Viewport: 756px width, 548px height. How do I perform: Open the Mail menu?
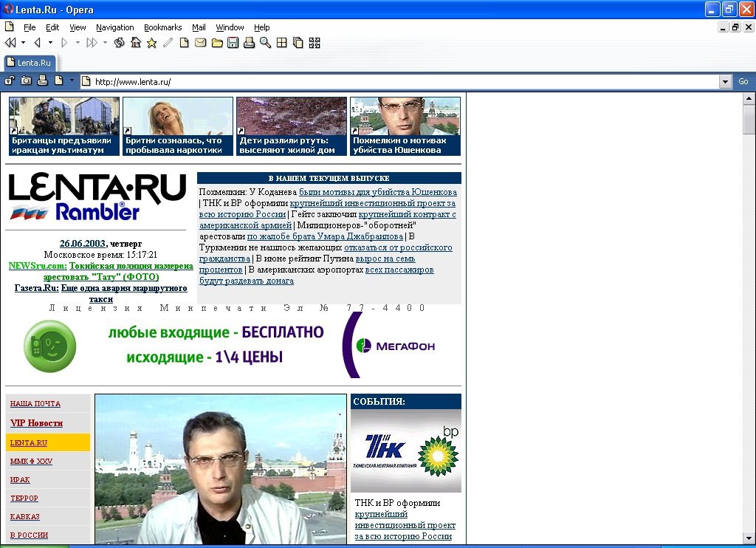(x=199, y=27)
